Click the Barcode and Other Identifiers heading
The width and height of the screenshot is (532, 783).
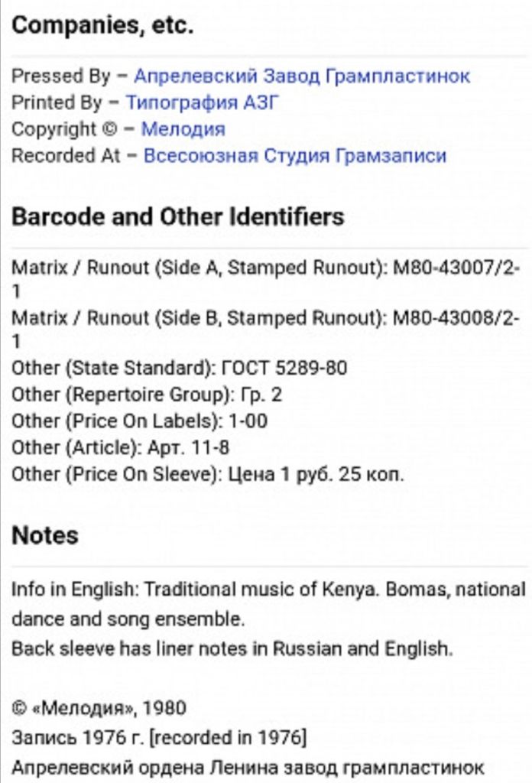pos(177,216)
